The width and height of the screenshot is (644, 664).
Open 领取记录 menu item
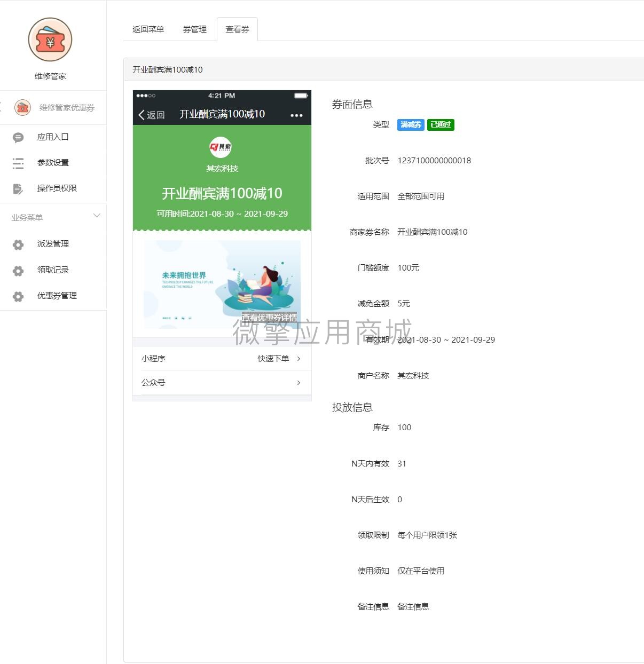click(x=53, y=270)
